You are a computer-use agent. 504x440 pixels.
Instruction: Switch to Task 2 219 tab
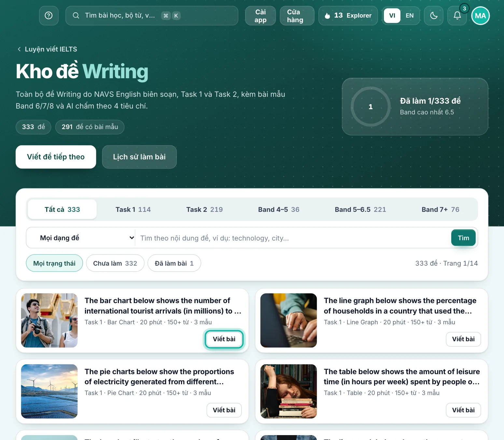204,209
